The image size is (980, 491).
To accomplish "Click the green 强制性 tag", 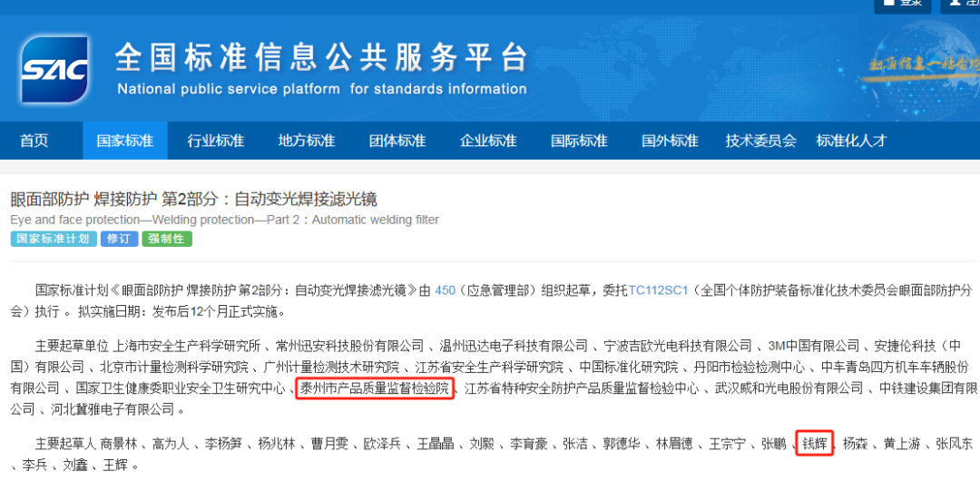I will (167, 239).
